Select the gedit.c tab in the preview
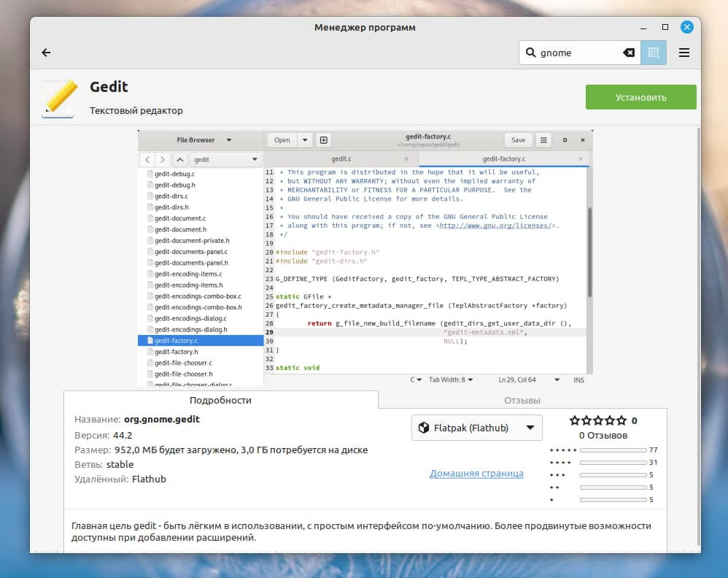This screenshot has width=728, height=578. tap(341, 159)
